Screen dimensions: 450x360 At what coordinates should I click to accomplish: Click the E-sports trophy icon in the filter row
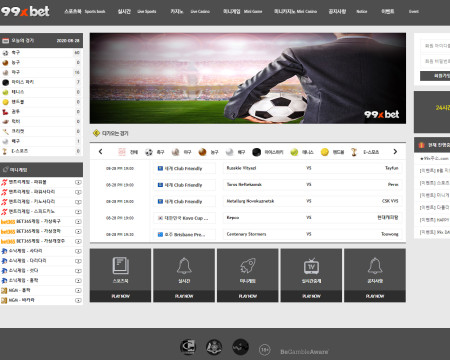(354, 152)
